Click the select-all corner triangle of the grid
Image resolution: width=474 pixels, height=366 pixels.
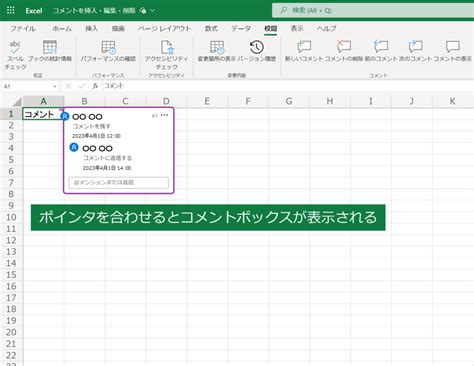(x=17, y=101)
